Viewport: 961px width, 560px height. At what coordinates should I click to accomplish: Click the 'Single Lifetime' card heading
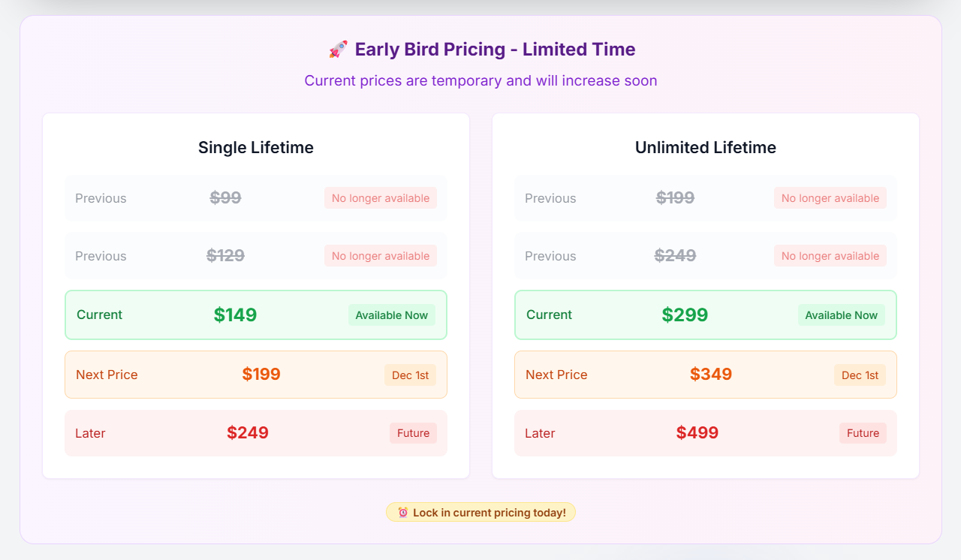[256, 148]
